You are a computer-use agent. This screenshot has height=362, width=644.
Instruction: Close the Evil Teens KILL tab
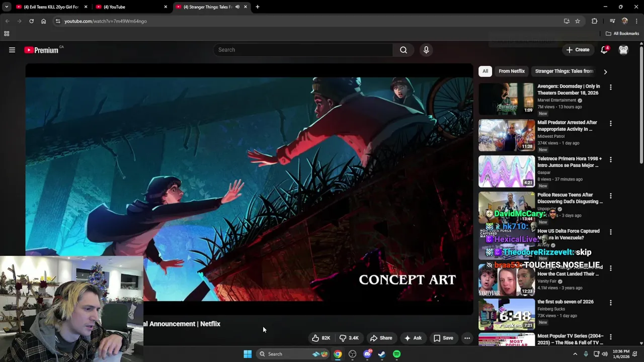(86, 7)
